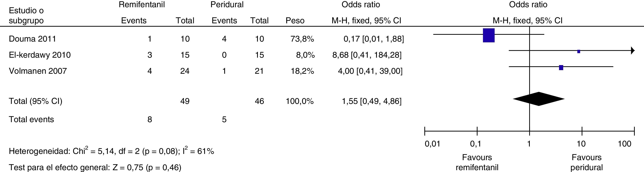Screen dimensions: 644x172
Task: Click the arrowhead on El-kerdawy confidence interval
Action: [633, 50]
